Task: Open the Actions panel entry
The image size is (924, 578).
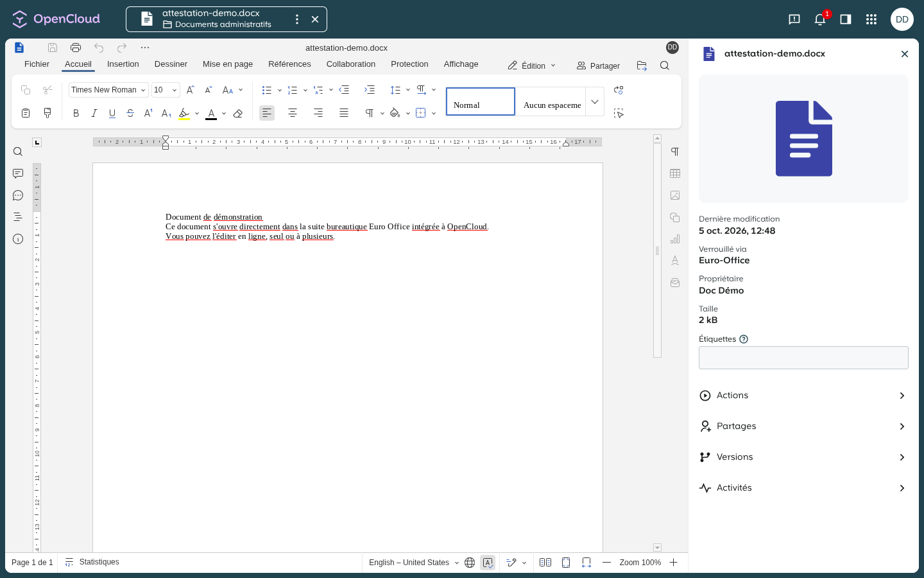Action: [803, 396]
